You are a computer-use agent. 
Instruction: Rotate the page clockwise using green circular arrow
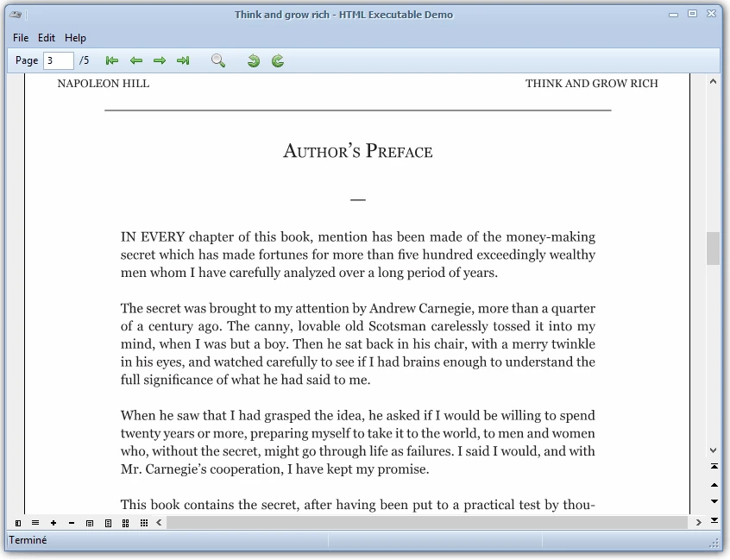click(x=277, y=60)
